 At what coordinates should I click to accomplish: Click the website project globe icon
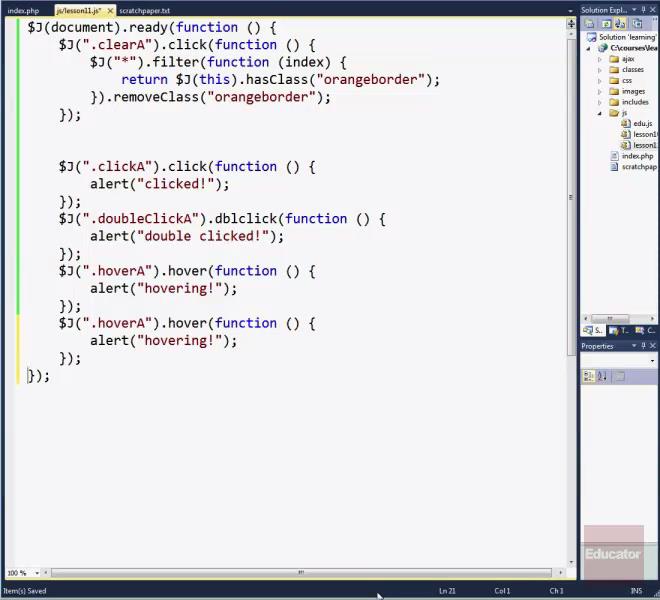[603, 48]
